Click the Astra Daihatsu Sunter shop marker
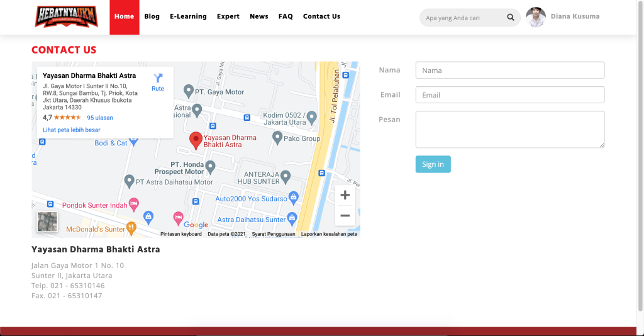The height and width of the screenshot is (336, 644). click(292, 218)
